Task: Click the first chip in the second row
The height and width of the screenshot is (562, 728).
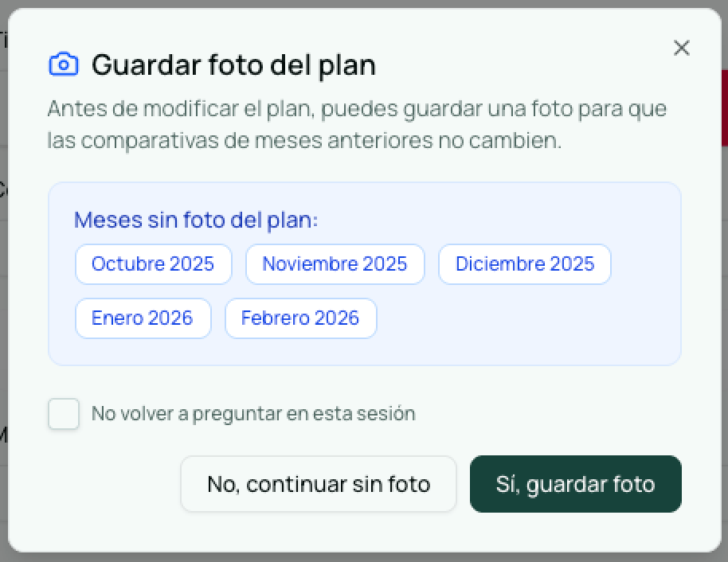Action: point(143,318)
